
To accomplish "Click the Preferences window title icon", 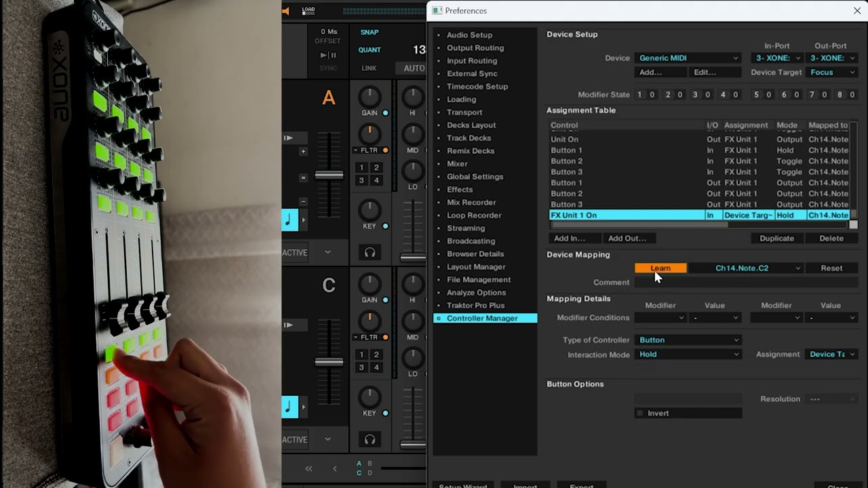I will click(437, 11).
